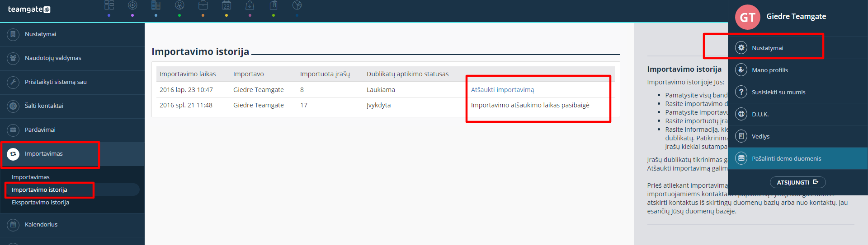
Task: Click the Laukiama status cell
Action: click(x=381, y=90)
